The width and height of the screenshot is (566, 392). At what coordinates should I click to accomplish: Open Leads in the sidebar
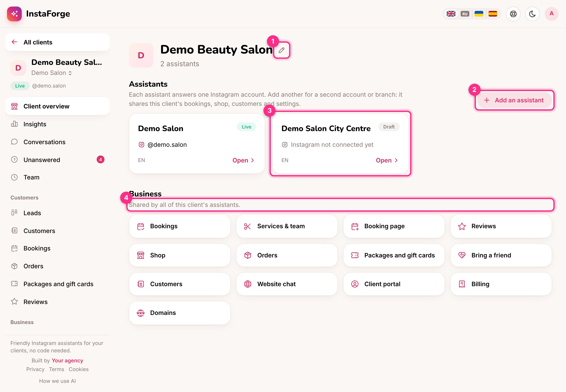[x=57, y=213]
